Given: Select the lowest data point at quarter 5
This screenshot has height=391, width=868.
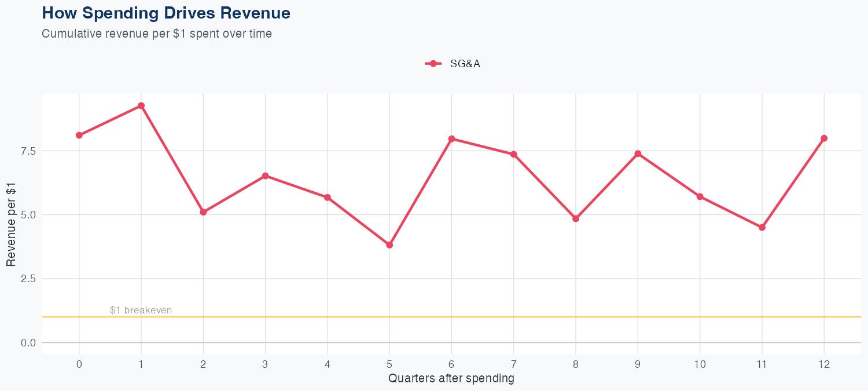Looking at the screenshot, I should (389, 245).
